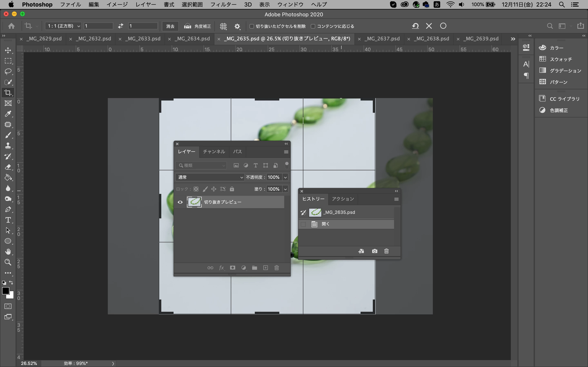Switch to the チャンネル tab
Viewport: 588px width, 367px height.
[214, 151]
